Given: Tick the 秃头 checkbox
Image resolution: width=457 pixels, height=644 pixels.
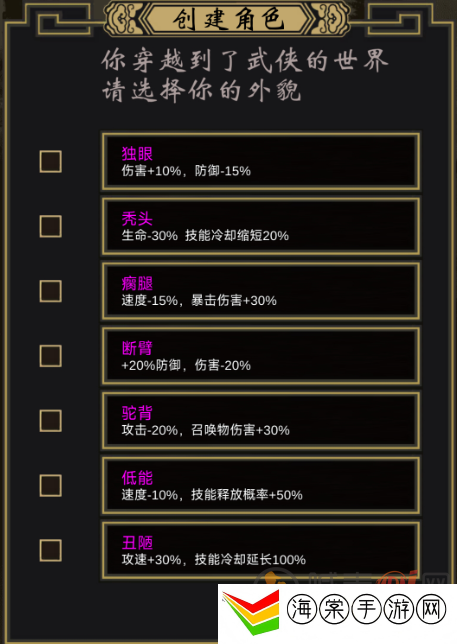Looking at the screenshot, I should tap(51, 226).
